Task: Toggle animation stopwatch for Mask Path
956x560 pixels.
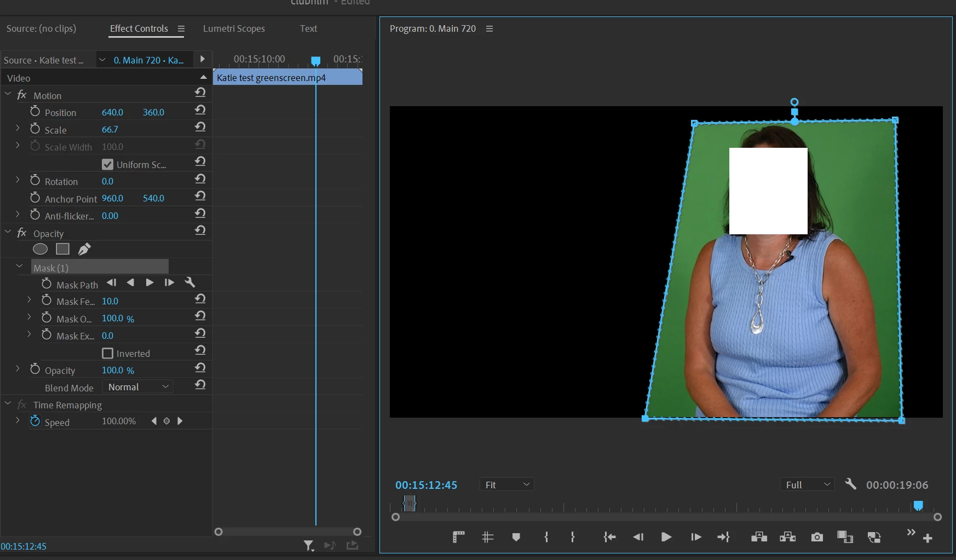Action: (x=47, y=284)
